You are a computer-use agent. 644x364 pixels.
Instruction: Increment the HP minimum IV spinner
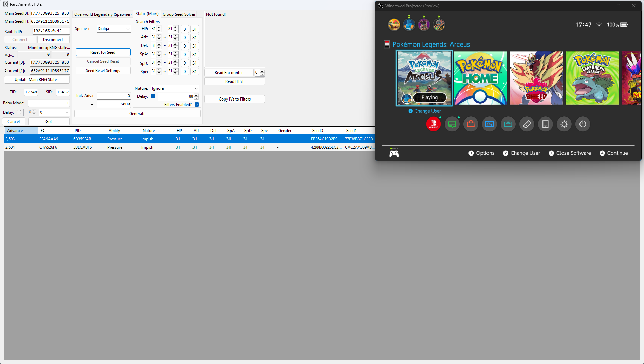[x=159, y=28]
